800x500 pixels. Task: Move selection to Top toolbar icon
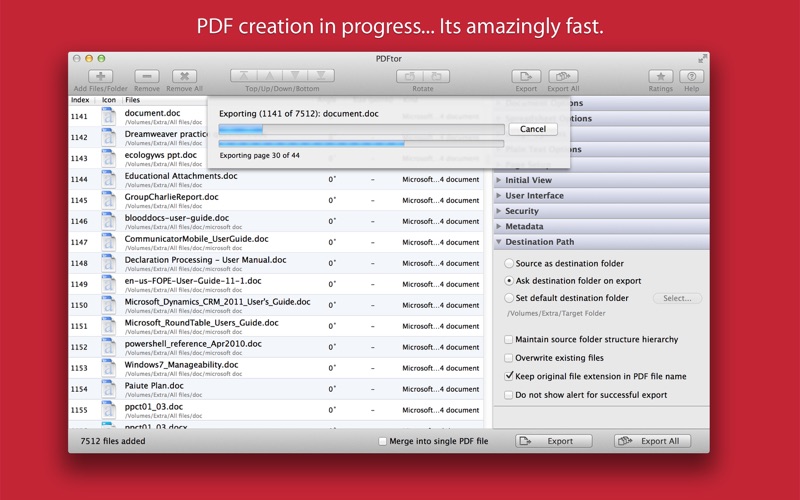click(x=244, y=76)
